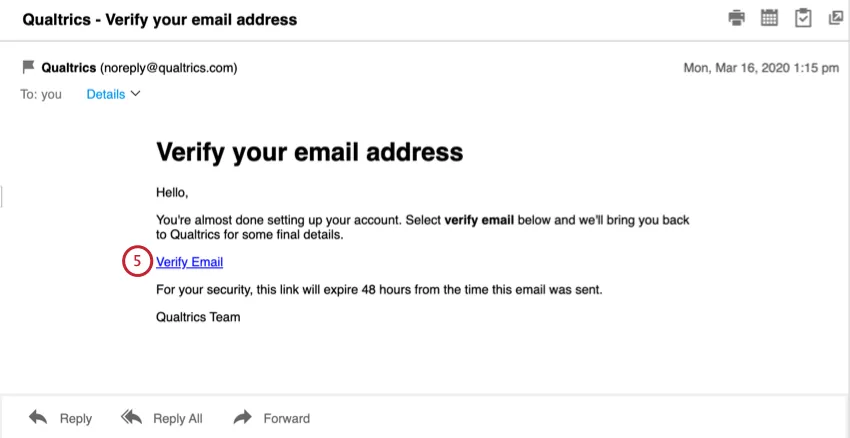This screenshot has width=850, height=438.
Task: Print this email using the printer icon
Action: pos(737,18)
